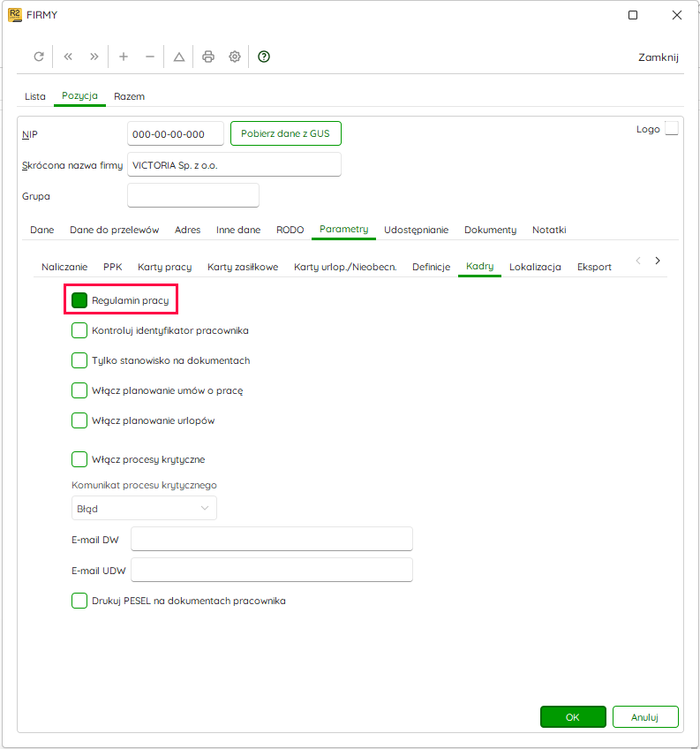Open the Dane tab
Viewport: 700px width, 749px height.
pyautogui.click(x=42, y=231)
